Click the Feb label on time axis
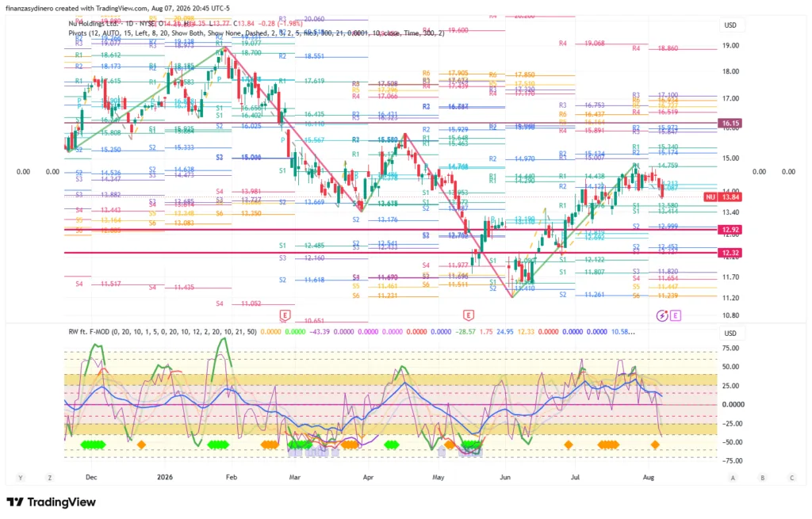 (x=232, y=477)
